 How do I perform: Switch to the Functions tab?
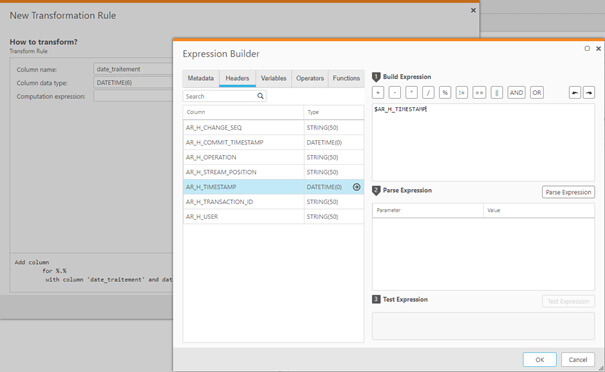point(346,78)
